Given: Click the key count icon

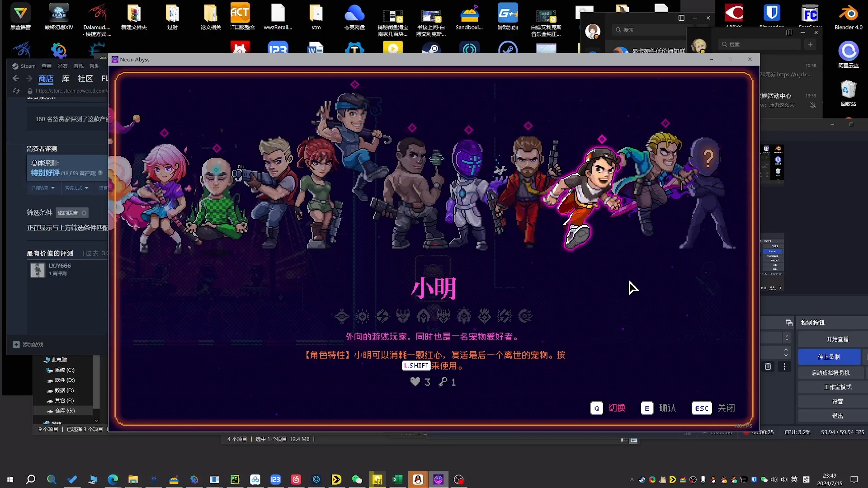Looking at the screenshot, I should 443,382.
